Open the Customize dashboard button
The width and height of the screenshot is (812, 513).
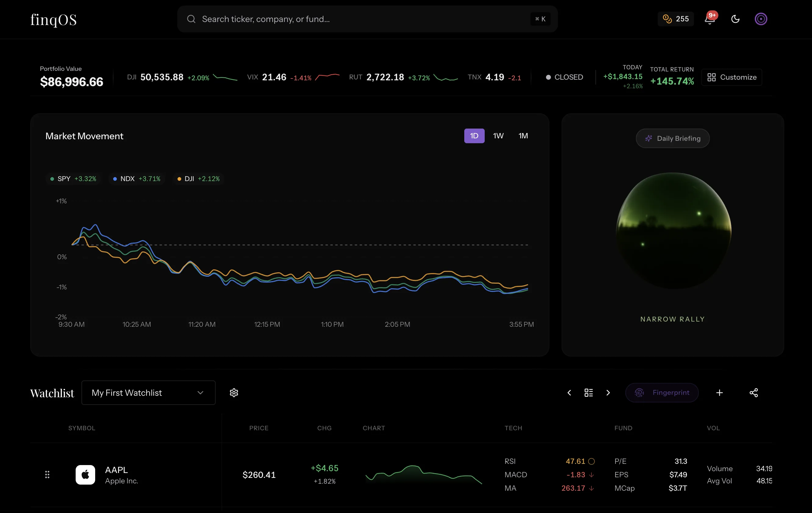[731, 77]
